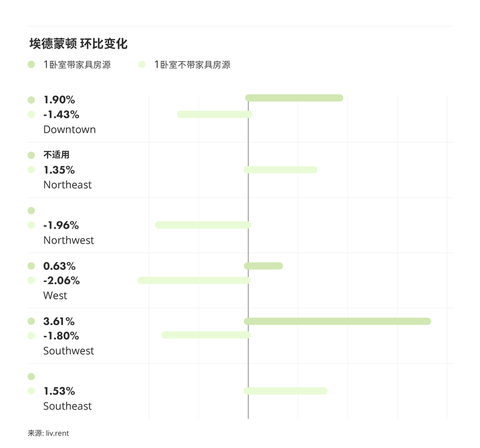Click the Northeast unfurnished 1.35% bar
Viewport: 480px width, 448px height.
(280, 170)
